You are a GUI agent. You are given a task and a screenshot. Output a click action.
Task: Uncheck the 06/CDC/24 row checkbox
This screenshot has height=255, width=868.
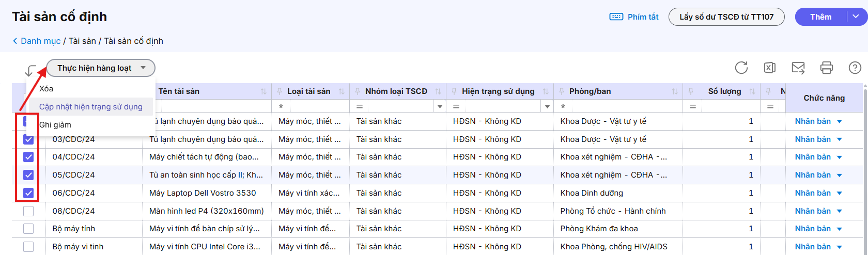tap(28, 193)
